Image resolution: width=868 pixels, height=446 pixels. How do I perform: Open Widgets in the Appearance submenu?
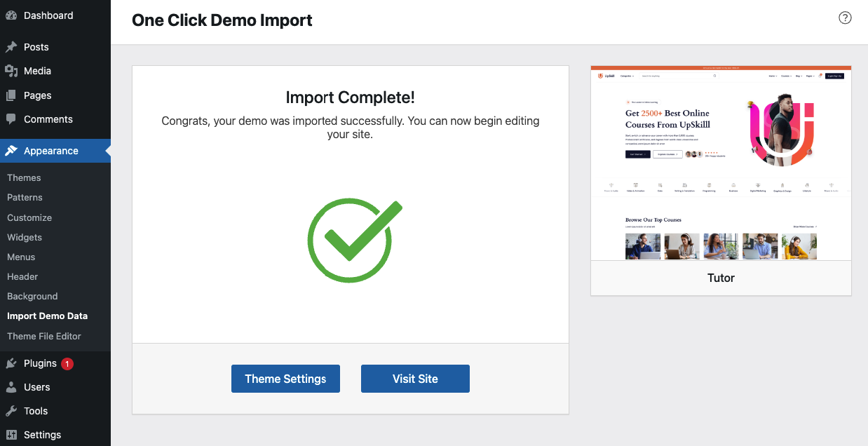click(x=25, y=237)
